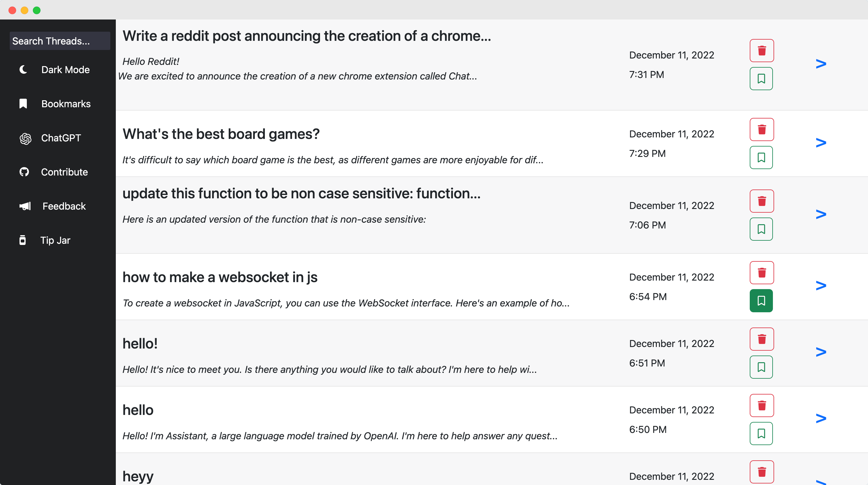
Task: Open the websocket thread using its arrow
Action: (821, 286)
